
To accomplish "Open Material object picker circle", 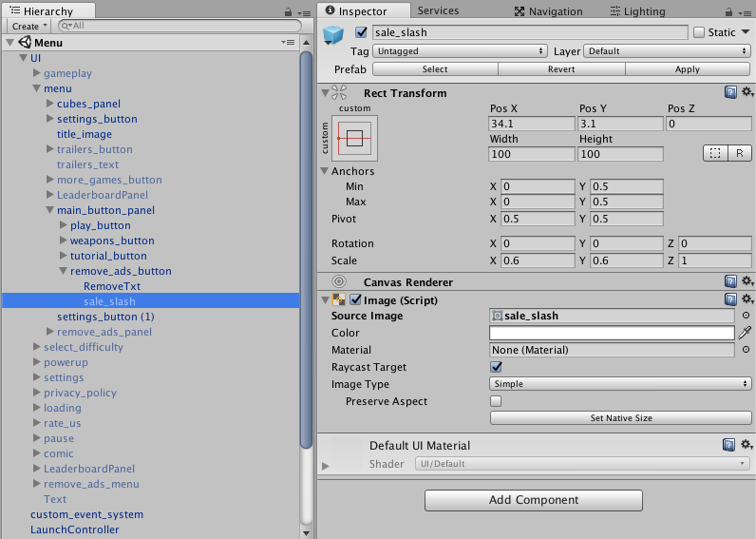I will [746, 350].
